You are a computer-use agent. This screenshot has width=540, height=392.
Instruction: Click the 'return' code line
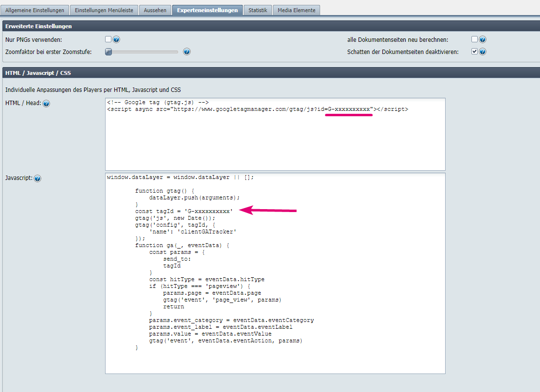coord(174,306)
